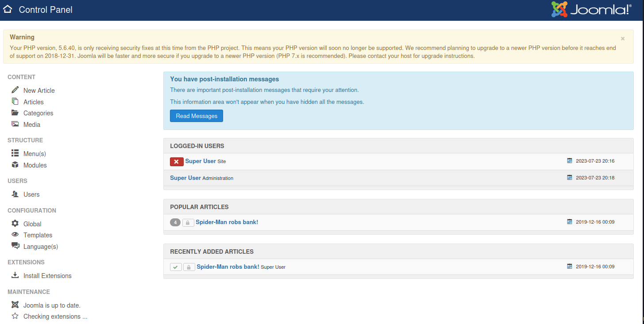Image resolution: width=644 pixels, height=324 pixels.
Task: Click the folder icon next to Categories
Action: (15, 113)
